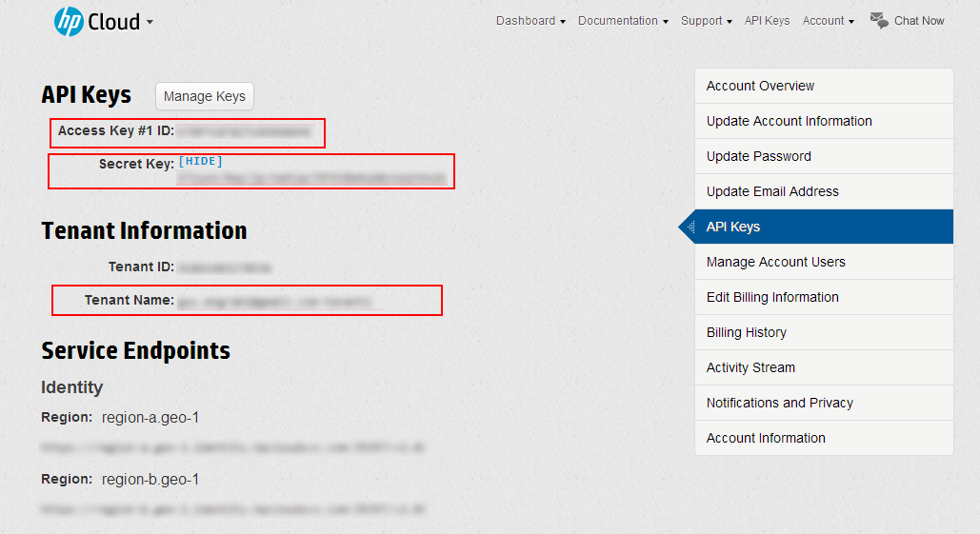Open Notifications and Privacy settings
This screenshot has width=980, height=534.
tap(779, 403)
